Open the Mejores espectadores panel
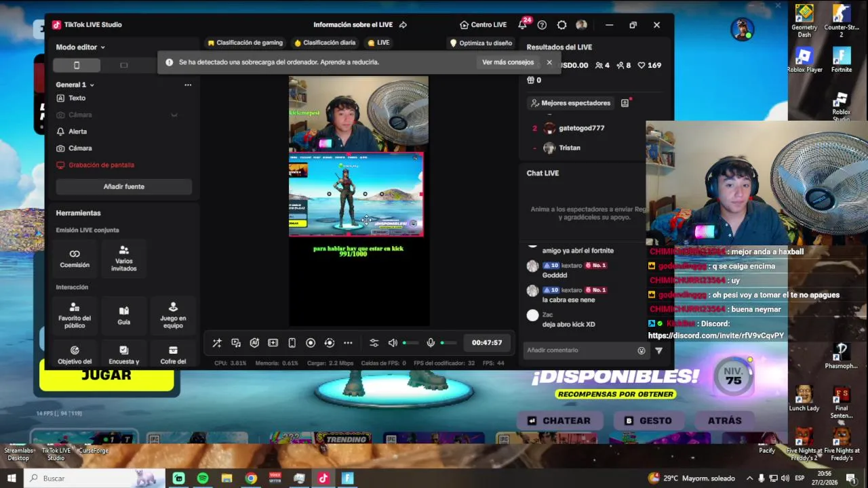The width and height of the screenshot is (868, 488). click(570, 103)
